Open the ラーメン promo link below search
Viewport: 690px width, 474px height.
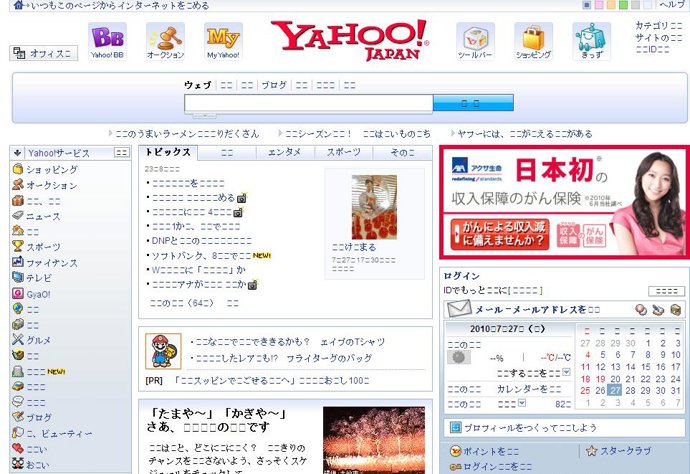click(x=187, y=133)
